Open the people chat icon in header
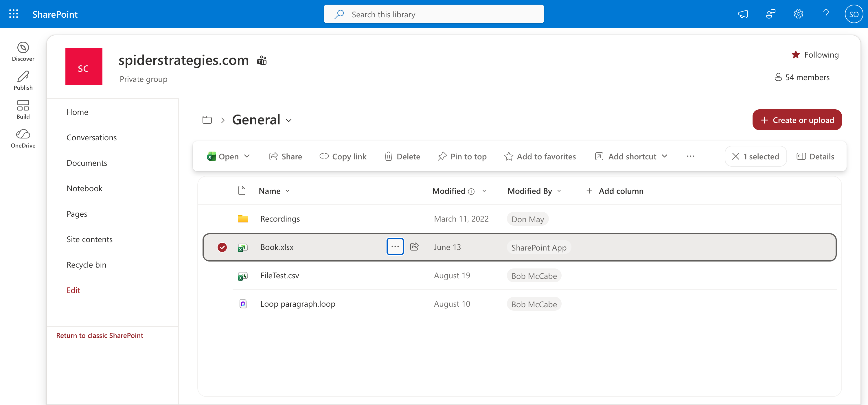868x405 pixels. coord(770,14)
